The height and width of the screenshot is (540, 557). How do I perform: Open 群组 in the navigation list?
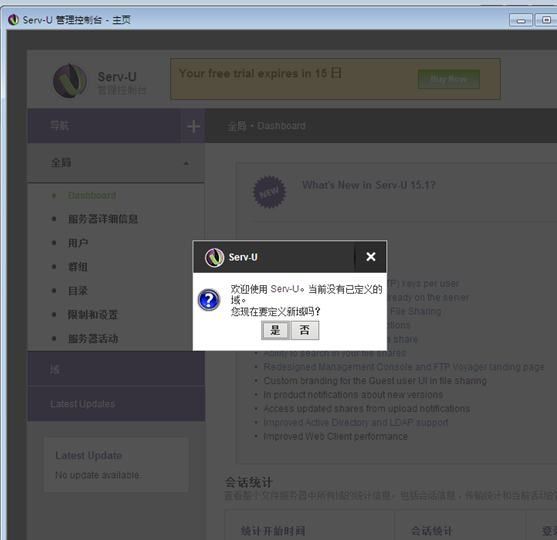[78, 267]
